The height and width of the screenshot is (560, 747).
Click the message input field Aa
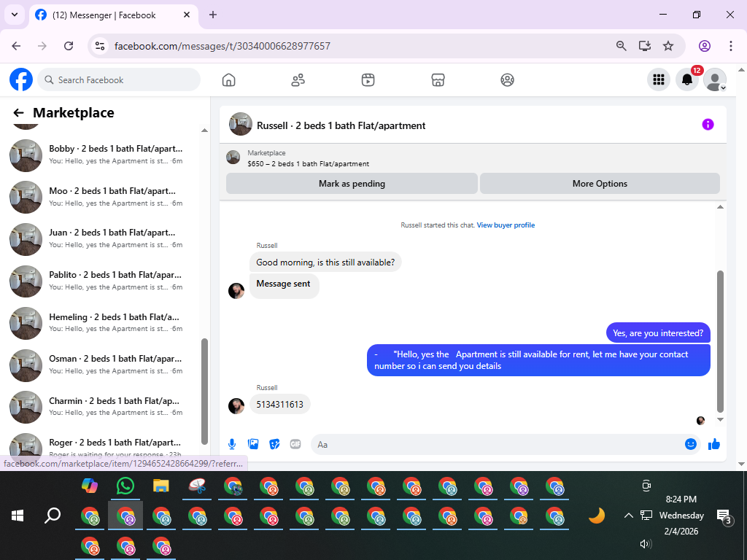click(x=495, y=444)
